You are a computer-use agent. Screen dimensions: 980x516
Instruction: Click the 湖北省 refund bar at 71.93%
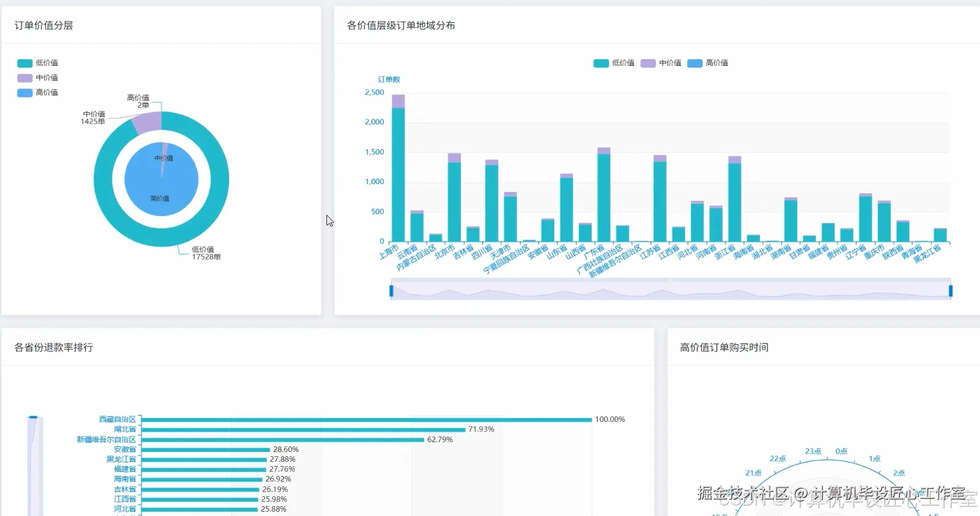tap(303, 430)
